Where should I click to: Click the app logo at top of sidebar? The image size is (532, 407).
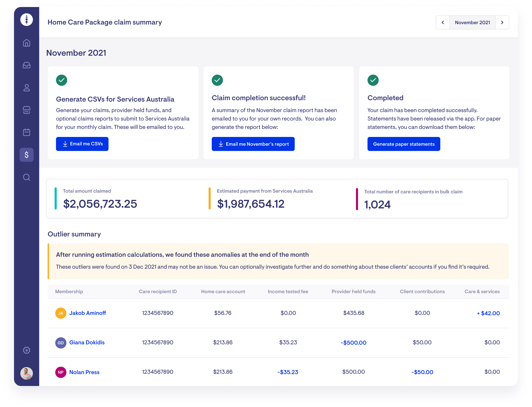point(27,20)
